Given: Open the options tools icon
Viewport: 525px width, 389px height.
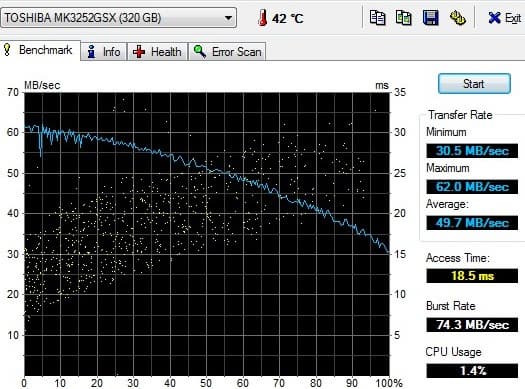Looking at the screenshot, I should click(x=457, y=18).
